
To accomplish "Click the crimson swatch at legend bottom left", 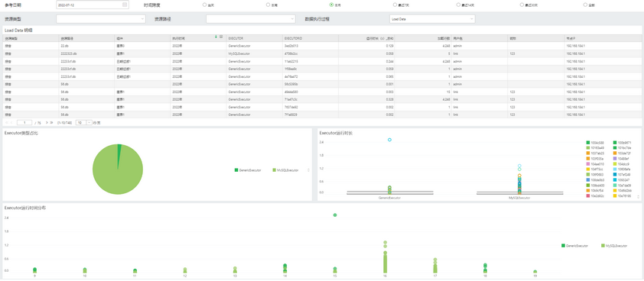I will pyautogui.click(x=588, y=195).
